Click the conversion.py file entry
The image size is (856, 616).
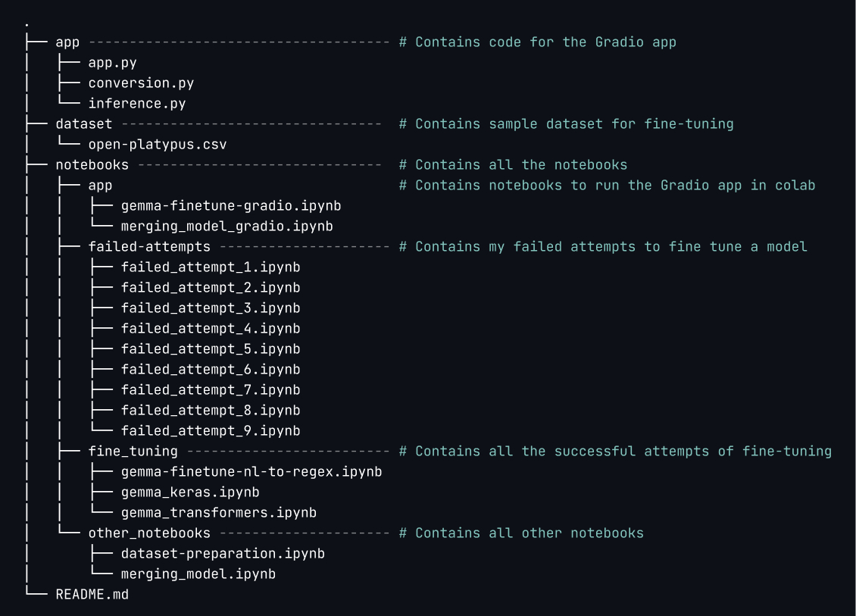pos(141,83)
